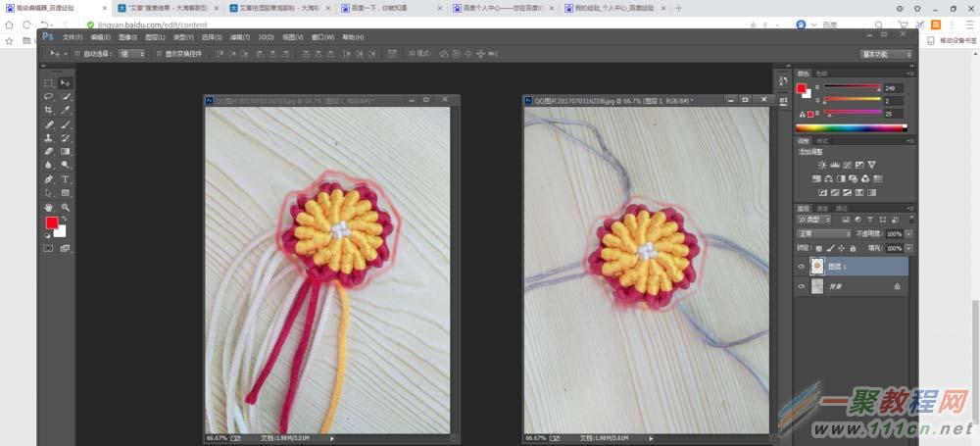The width and height of the screenshot is (980, 446).
Task: Choose the Horizontal Type tool
Action: (65, 179)
